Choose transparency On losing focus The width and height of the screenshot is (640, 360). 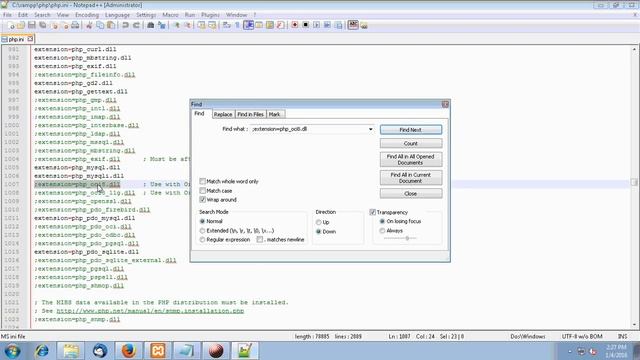[382, 221]
